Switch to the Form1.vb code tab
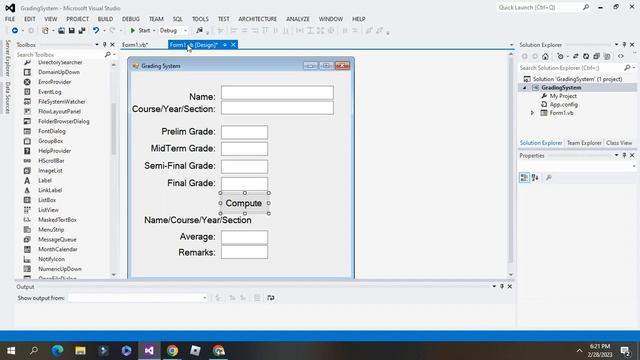Image resolution: width=640 pixels, height=360 pixels. click(x=135, y=45)
